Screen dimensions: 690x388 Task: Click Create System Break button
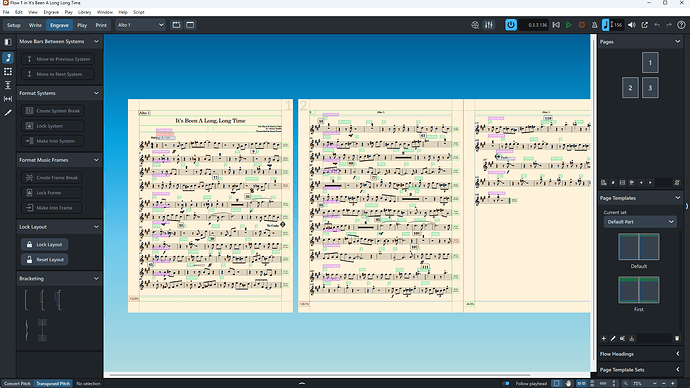pos(52,111)
